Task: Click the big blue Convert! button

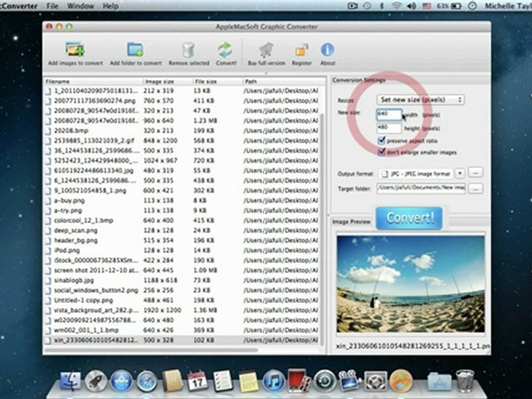Action: 409,218
